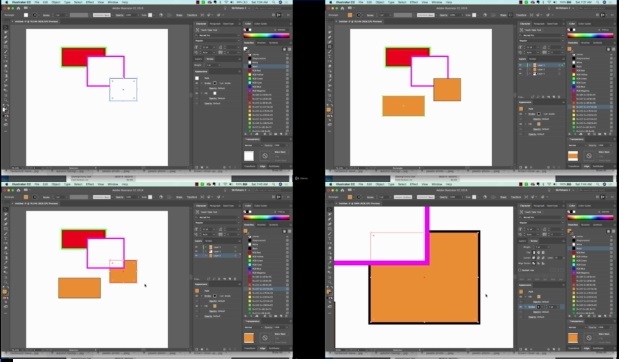
Task: Expand the highlighted Stroke row in Appearance panel
Action: 525,307
